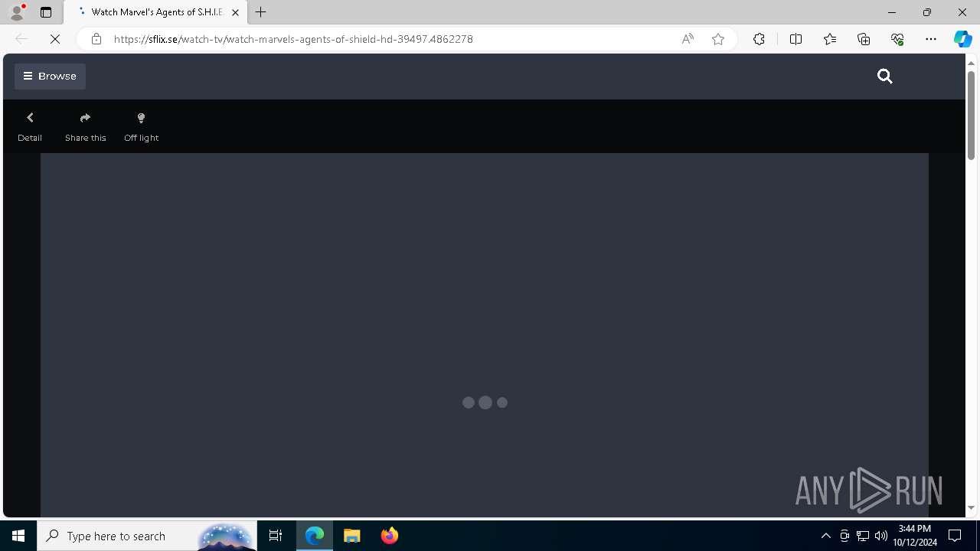Open clock showing 3:44 PM

(x=915, y=536)
